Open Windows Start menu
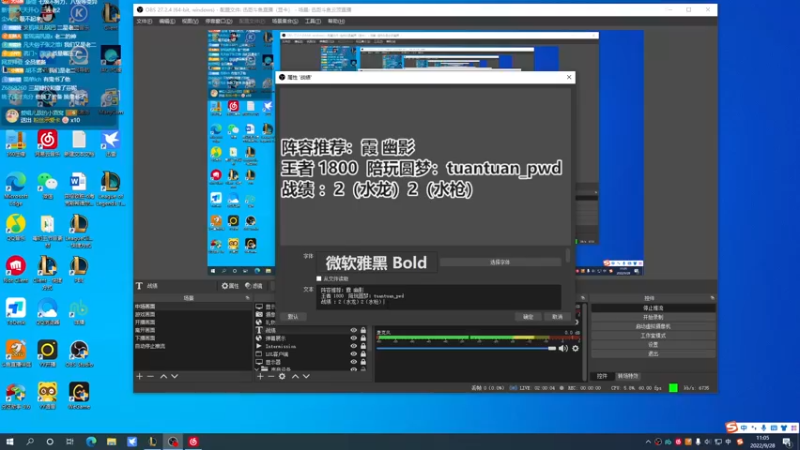Viewport: 800px width, 450px height. [10, 441]
